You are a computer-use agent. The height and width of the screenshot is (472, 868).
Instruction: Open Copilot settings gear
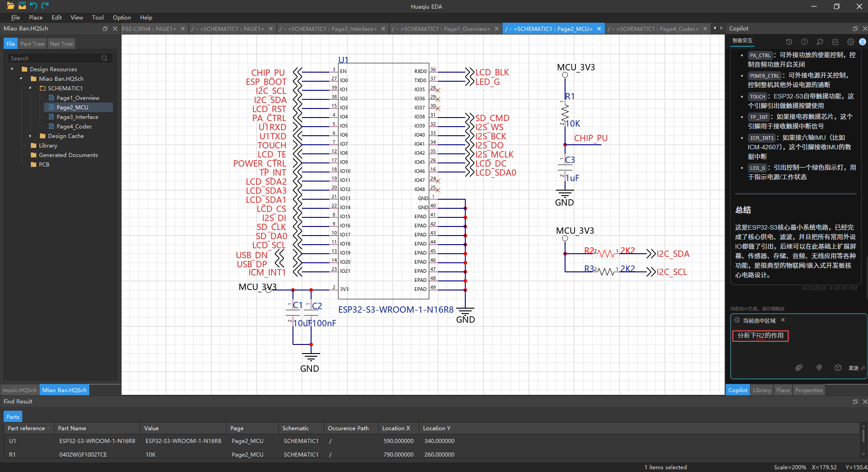(851, 42)
